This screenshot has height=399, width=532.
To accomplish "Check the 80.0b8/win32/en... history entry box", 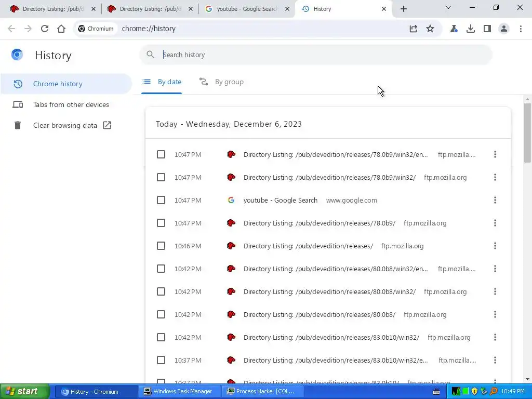I will tap(161, 269).
